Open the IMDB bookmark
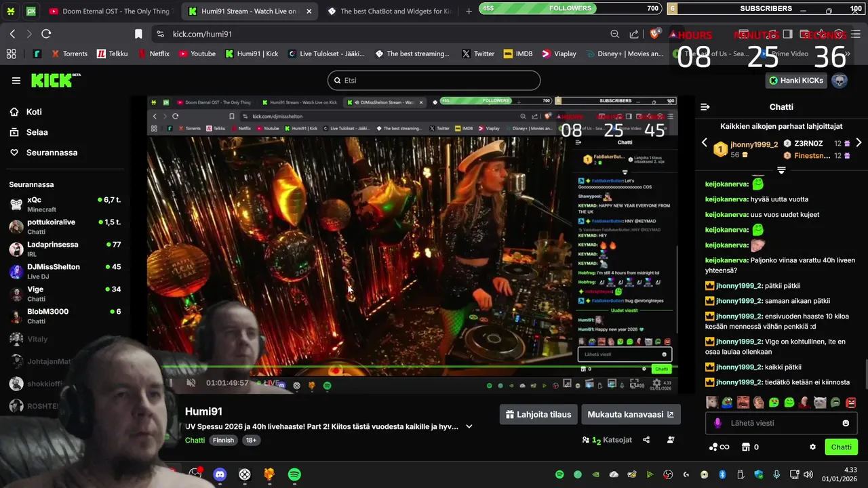This screenshot has width=868, height=488. pyautogui.click(x=518, y=54)
